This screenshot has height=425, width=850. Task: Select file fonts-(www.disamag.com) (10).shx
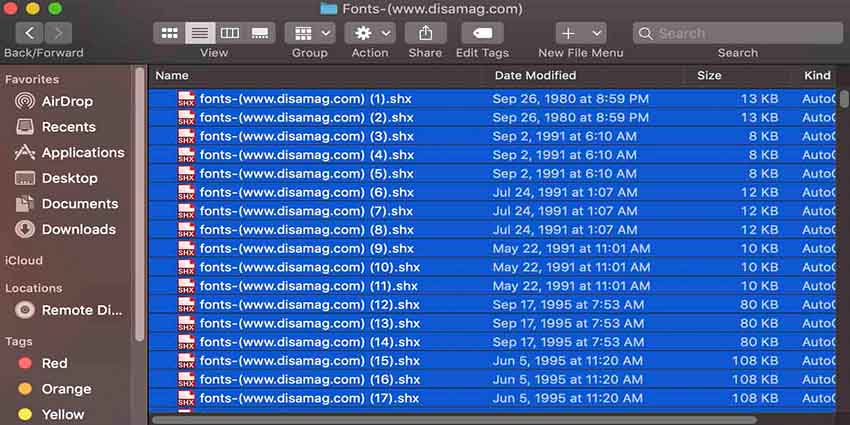309,267
